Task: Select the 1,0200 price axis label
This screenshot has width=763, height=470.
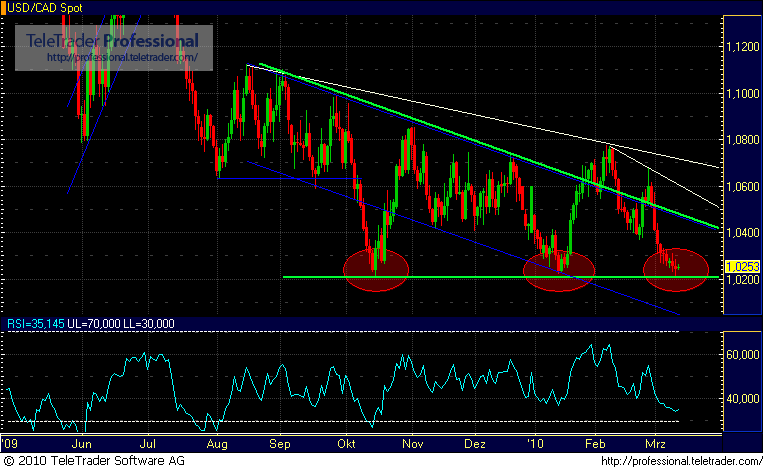Action: 742,280
